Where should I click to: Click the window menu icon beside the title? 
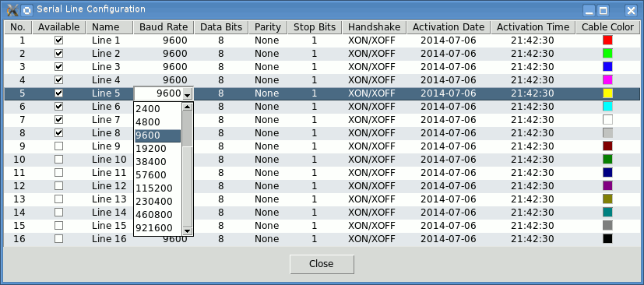(x=26, y=9)
